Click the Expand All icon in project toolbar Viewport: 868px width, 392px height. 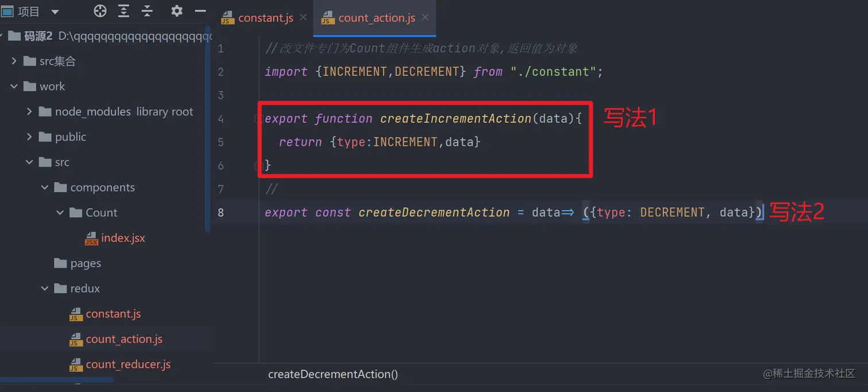click(123, 11)
